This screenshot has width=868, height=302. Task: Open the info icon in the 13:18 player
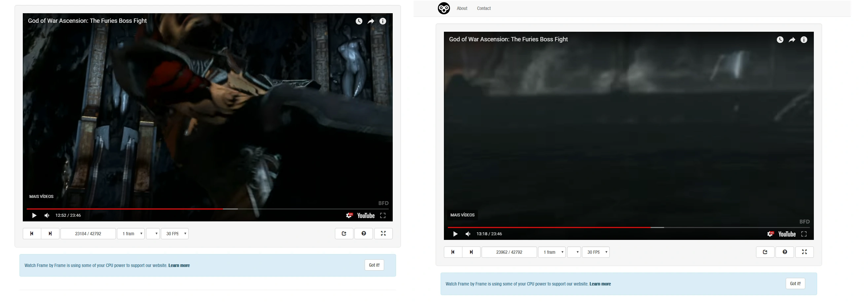click(x=804, y=40)
